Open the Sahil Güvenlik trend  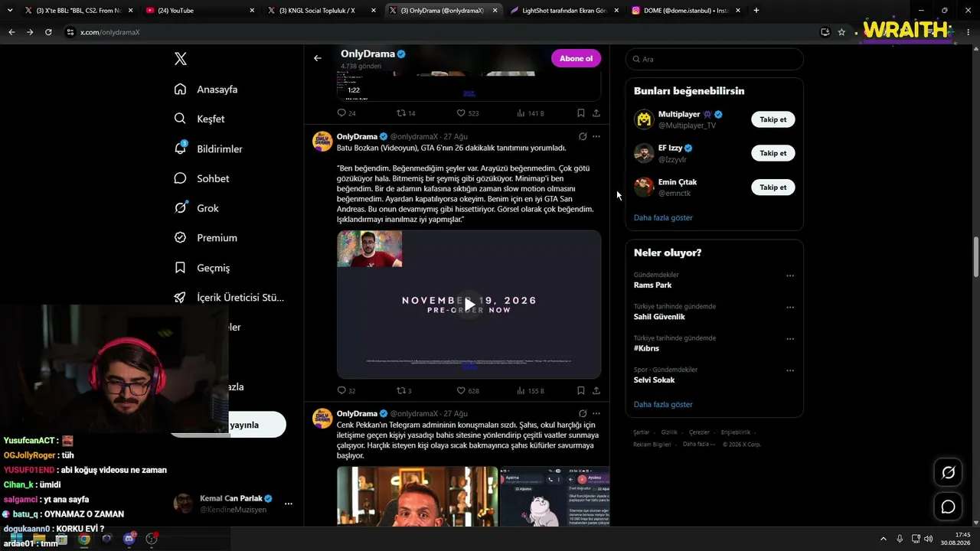pos(659,317)
